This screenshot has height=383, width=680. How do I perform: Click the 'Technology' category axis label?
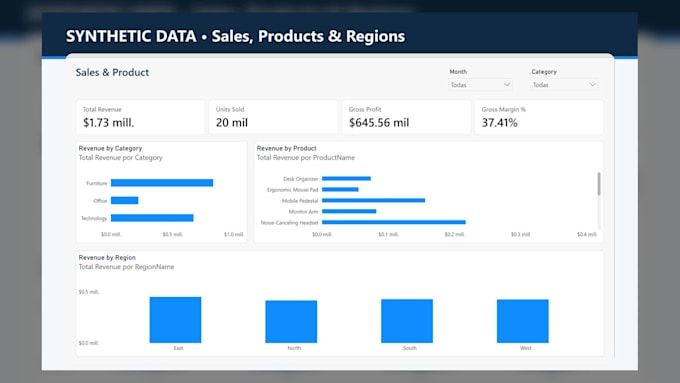(94, 218)
